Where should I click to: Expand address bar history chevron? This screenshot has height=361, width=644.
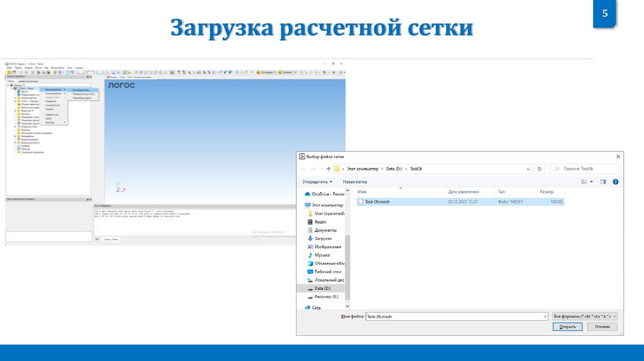528,169
